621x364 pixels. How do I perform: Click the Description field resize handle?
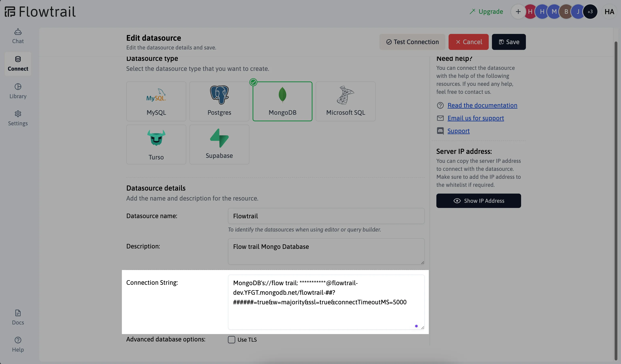click(x=422, y=262)
